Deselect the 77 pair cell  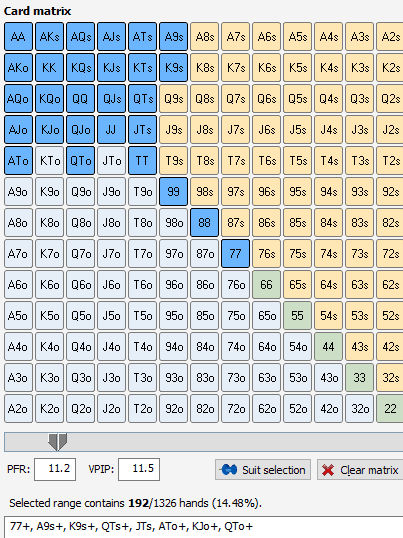pos(236,254)
